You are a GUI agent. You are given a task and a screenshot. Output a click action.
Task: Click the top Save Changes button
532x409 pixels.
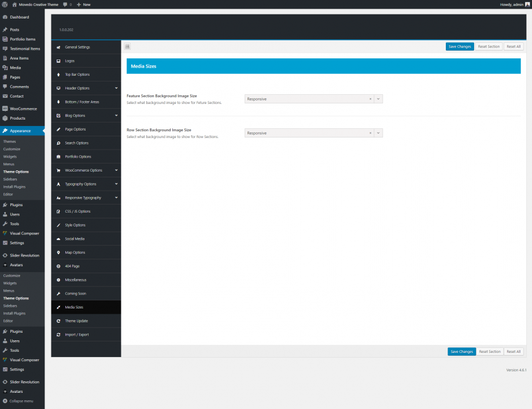[460, 46]
